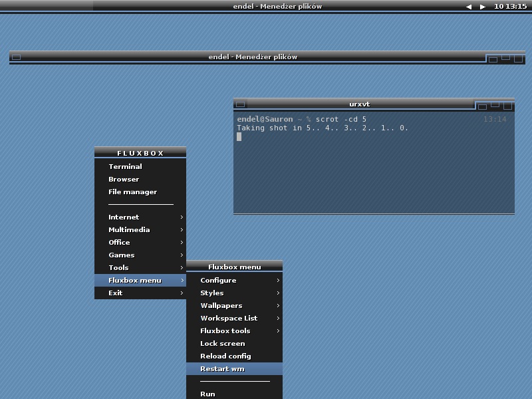Click the Menedżer plików window title bar
532x399 pixels.
(253, 57)
